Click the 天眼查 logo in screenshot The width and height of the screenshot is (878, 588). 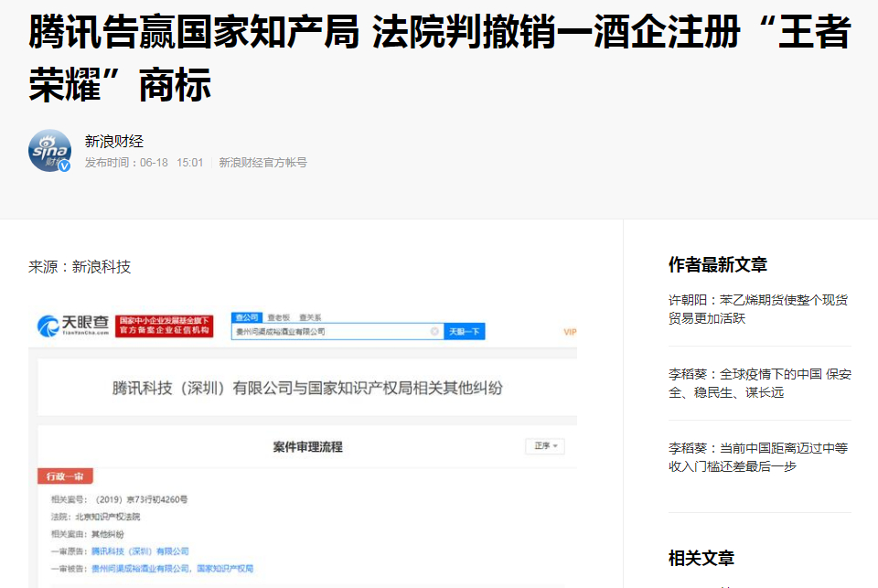[x=73, y=326]
